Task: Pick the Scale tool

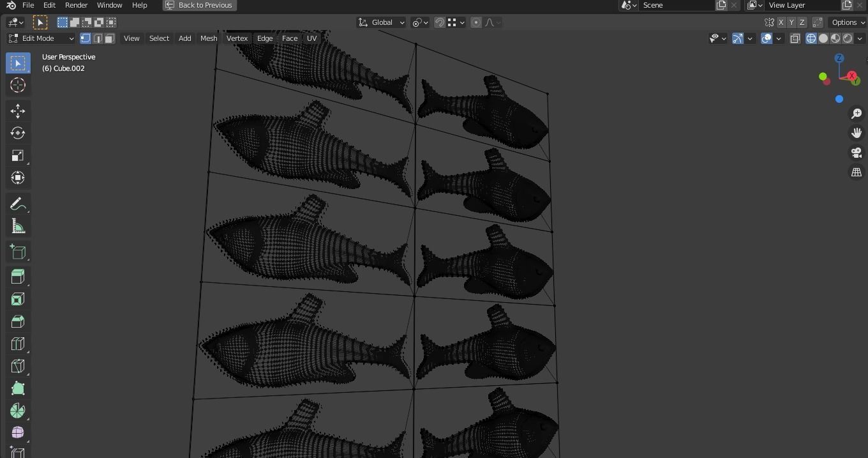Action: click(18, 155)
